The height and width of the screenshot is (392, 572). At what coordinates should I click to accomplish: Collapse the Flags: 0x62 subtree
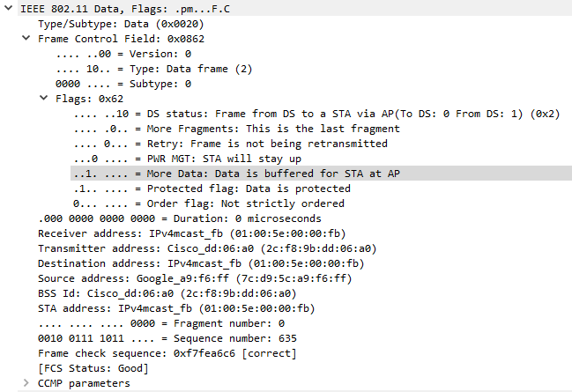tap(43, 99)
